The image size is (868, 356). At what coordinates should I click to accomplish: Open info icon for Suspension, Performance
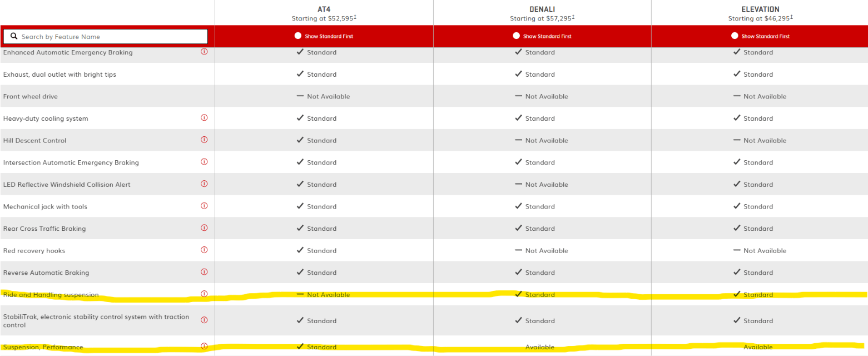204,346
